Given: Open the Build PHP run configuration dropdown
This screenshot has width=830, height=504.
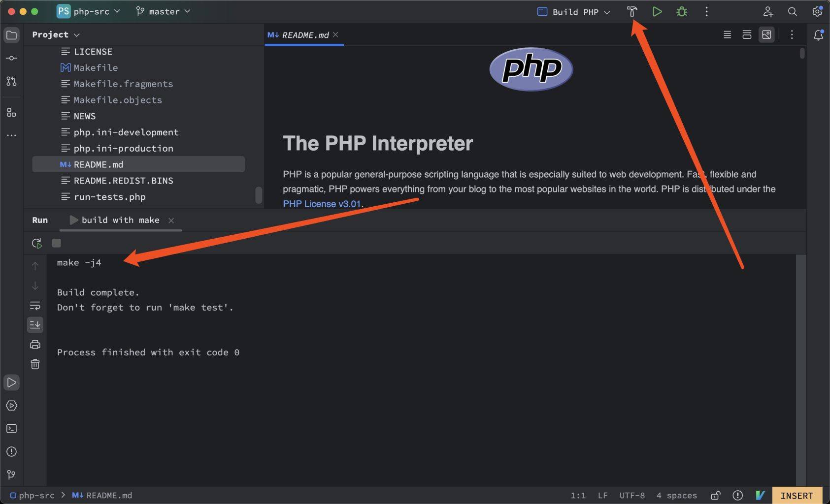Looking at the screenshot, I should click(574, 12).
